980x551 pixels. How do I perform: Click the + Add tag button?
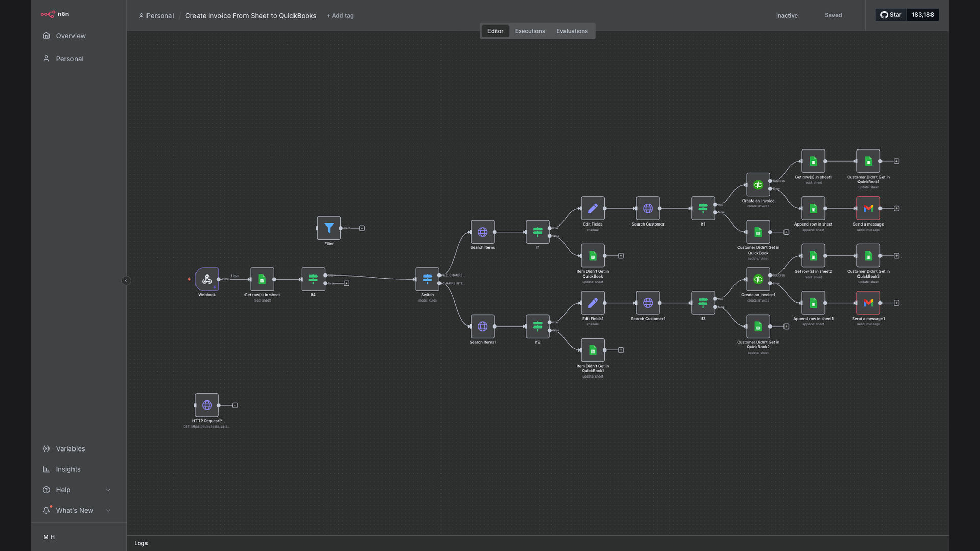tap(340, 16)
